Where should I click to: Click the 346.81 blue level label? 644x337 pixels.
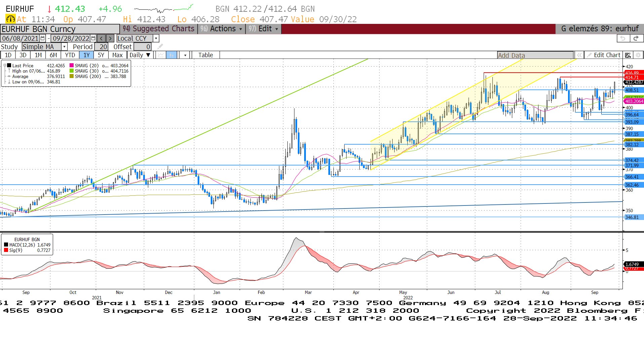click(634, 217)
